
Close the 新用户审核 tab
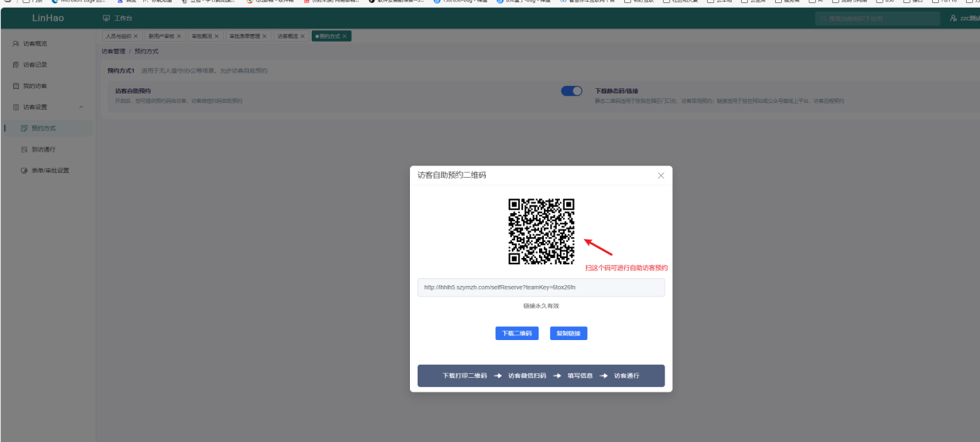point(179,36)
